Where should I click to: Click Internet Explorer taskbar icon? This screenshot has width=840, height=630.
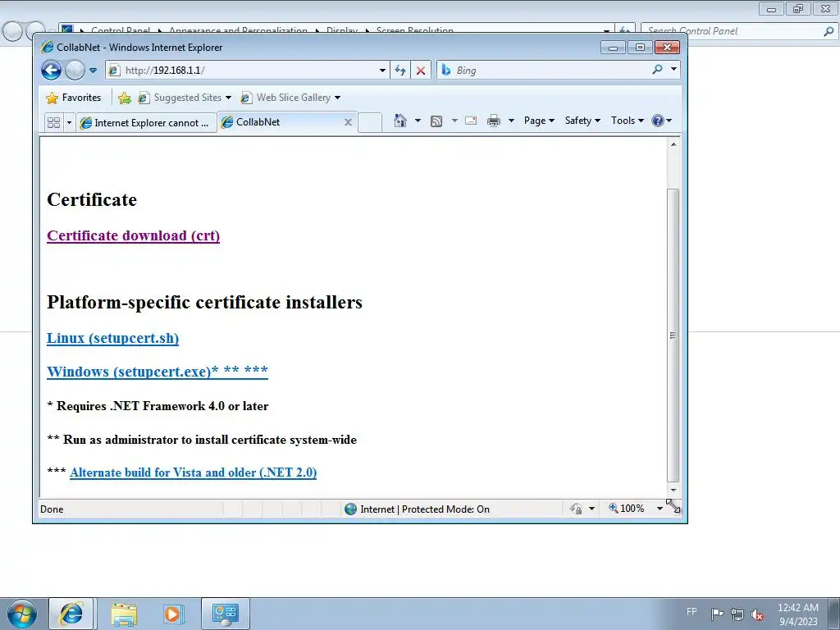click(71, 614)
